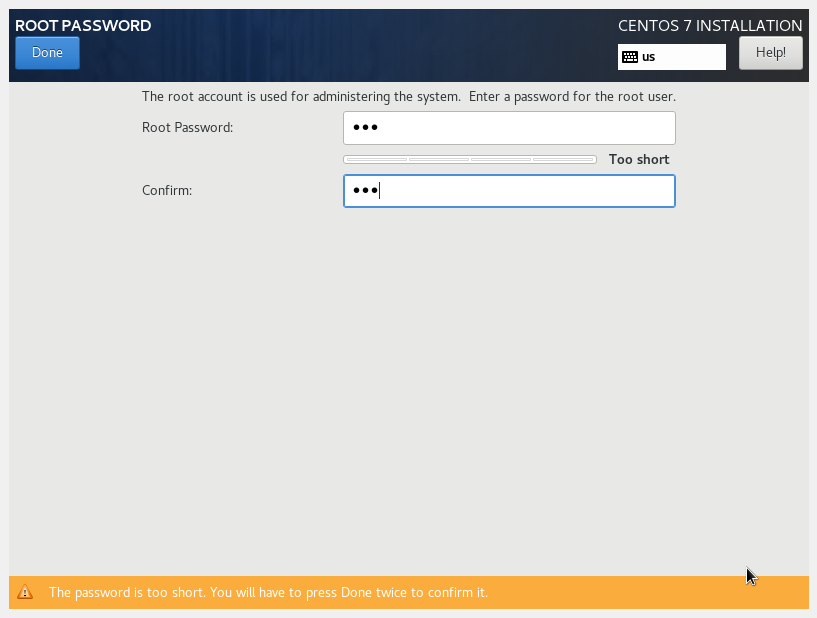This screenshot has width=817, height=618.
Task: Open the Help! documentation button
Action: point(771,53)
